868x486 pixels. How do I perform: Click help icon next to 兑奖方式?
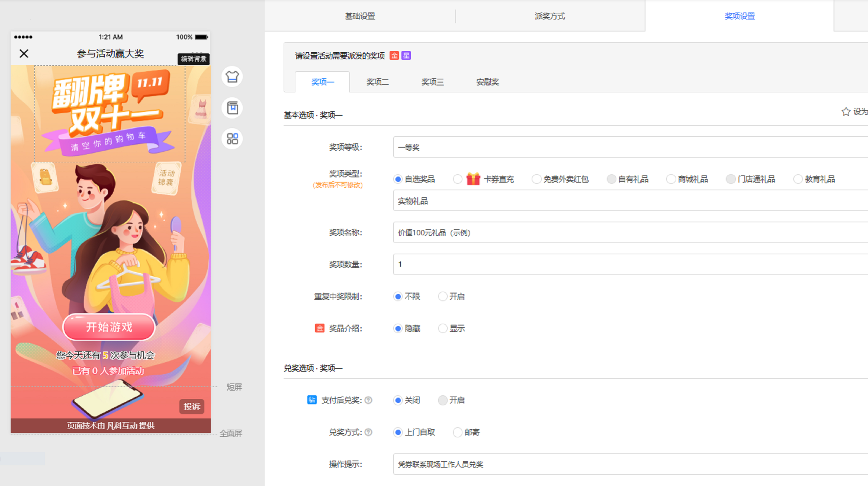tap(368, 432)
